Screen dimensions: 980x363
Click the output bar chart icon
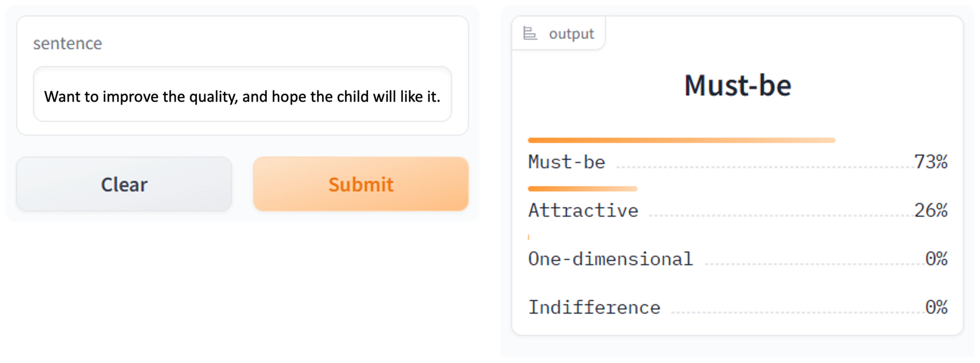530,33
